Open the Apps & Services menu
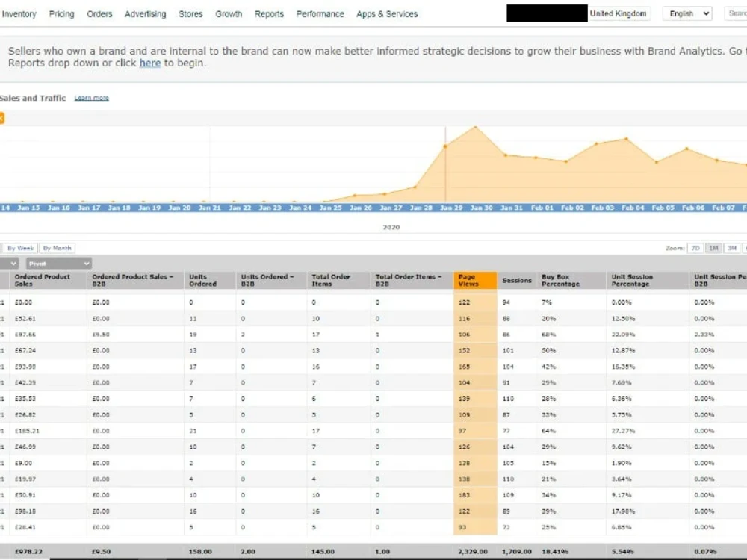 point(387,14)
